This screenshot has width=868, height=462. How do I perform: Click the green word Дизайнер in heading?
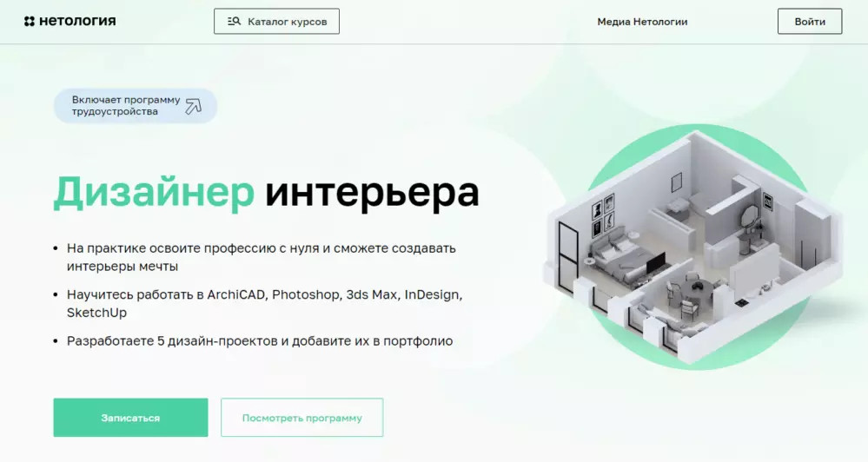click(154, 193)
